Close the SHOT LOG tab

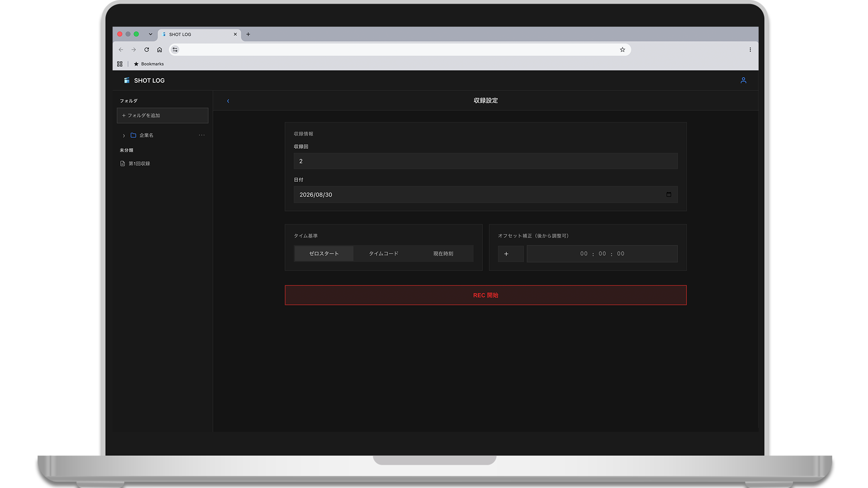click(x=235, y=34)
